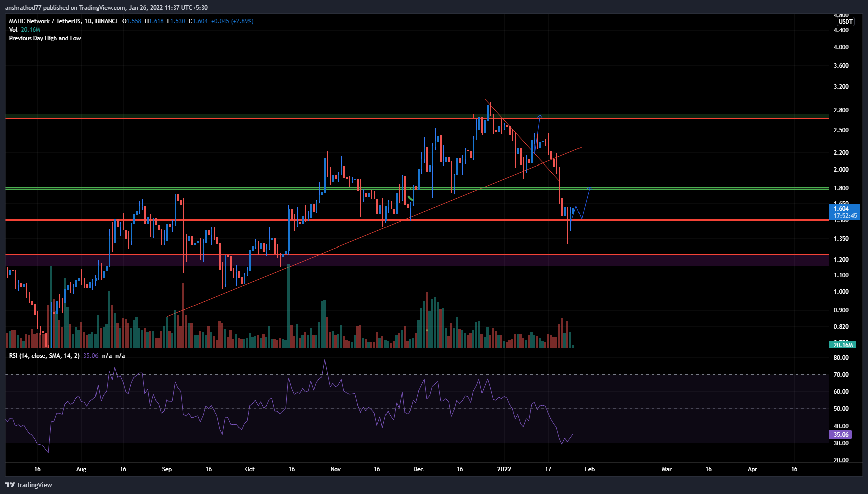Screen dimensions: 868x494
Task: Click the 2.500 price axis label
Action: [841, 130]
